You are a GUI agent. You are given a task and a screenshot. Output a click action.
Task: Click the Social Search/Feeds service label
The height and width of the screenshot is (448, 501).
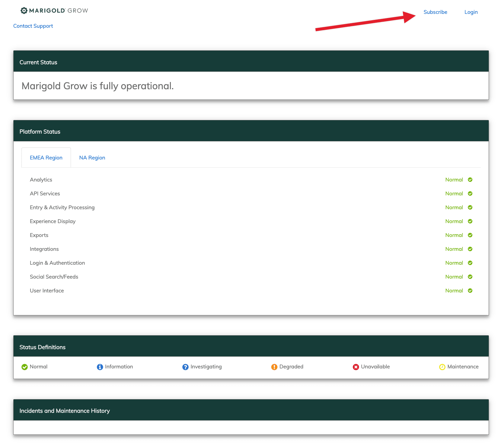54,277
